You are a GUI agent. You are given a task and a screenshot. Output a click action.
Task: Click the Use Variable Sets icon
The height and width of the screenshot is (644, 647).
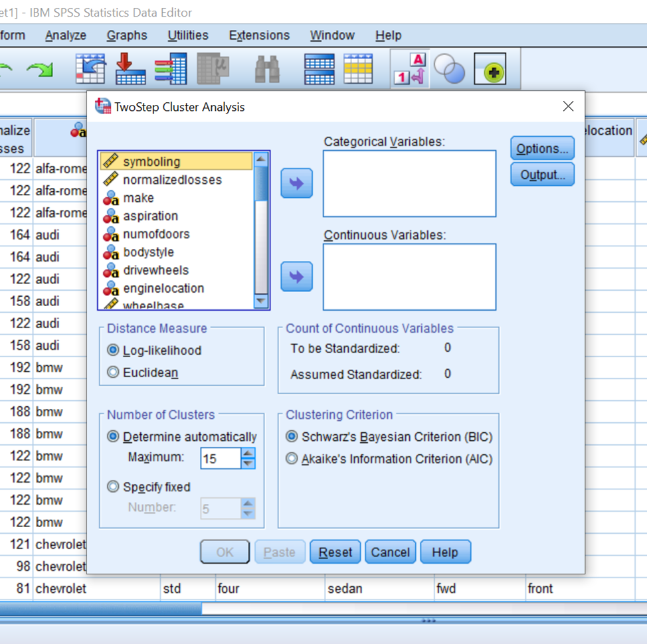448,68
